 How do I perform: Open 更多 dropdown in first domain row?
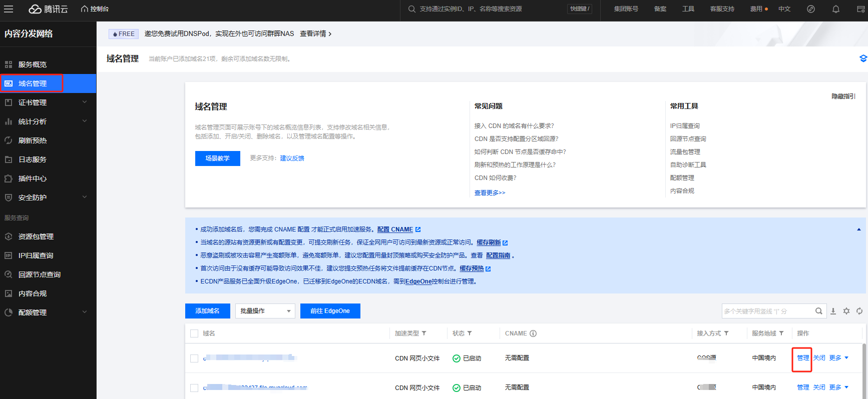839,358
